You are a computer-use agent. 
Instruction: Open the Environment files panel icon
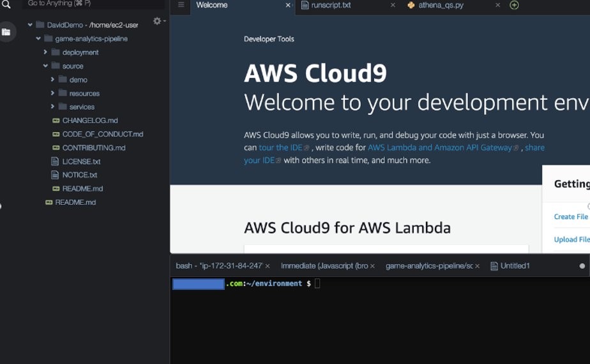point(6,32)
